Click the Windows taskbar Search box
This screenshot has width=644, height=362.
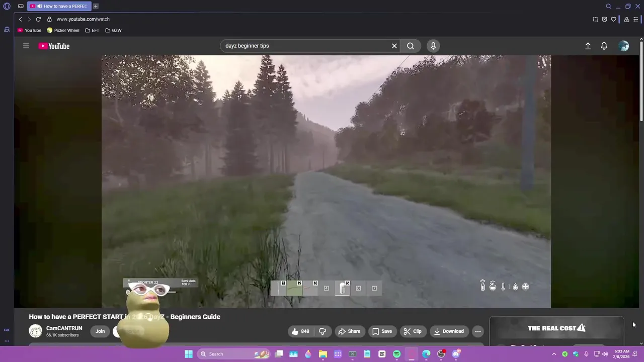coord(234,354)
